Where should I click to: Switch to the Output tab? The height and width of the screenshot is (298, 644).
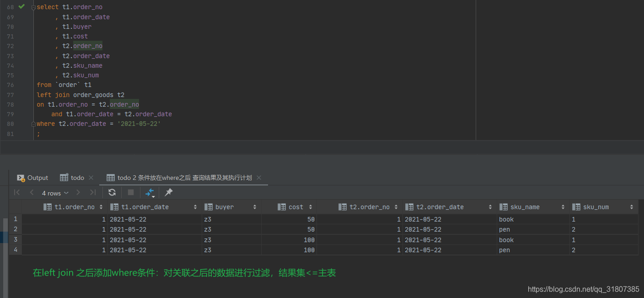tap(32, 178)
